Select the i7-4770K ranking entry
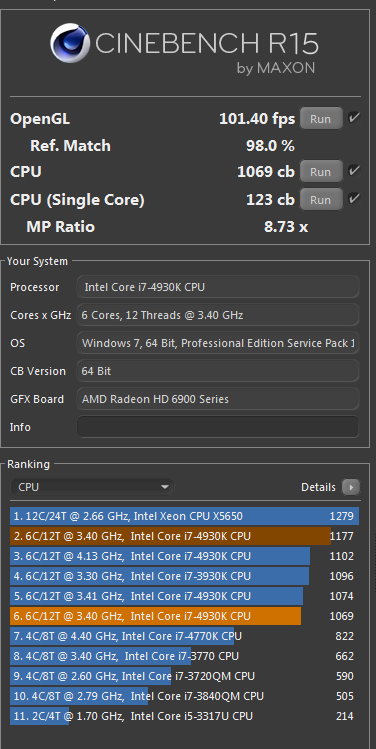The height and width of the screenshot is (749, 376). coord(184,636)
